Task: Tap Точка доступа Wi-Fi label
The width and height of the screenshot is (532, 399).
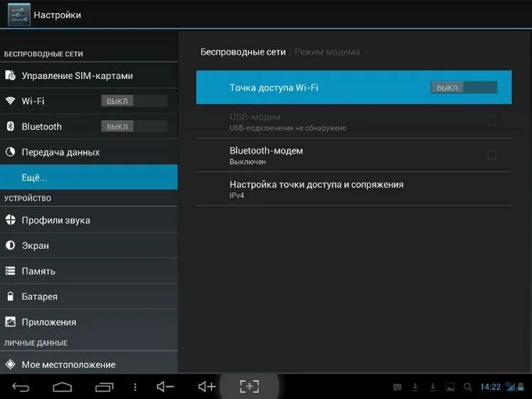Action: tap(274, 87)
